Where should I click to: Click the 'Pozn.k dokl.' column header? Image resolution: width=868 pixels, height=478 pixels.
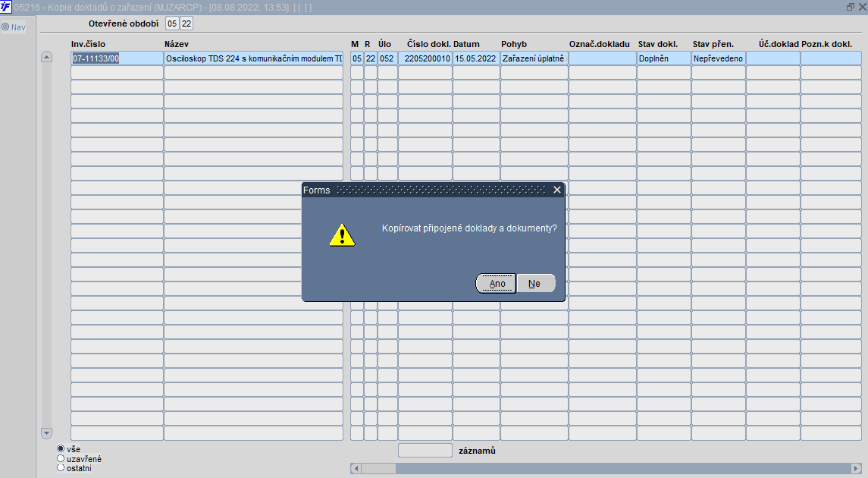point(826,44)
